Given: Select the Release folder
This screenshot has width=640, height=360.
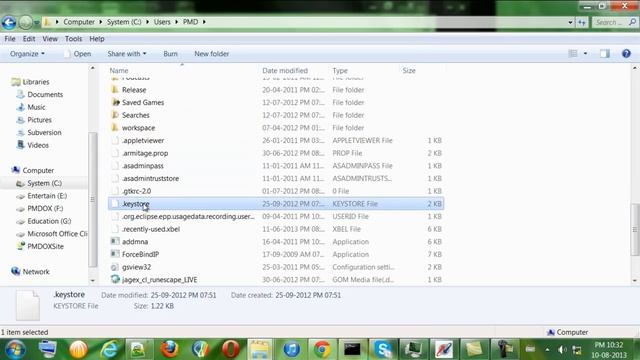Looking at the screenshot, I should (x=134, y=90).
